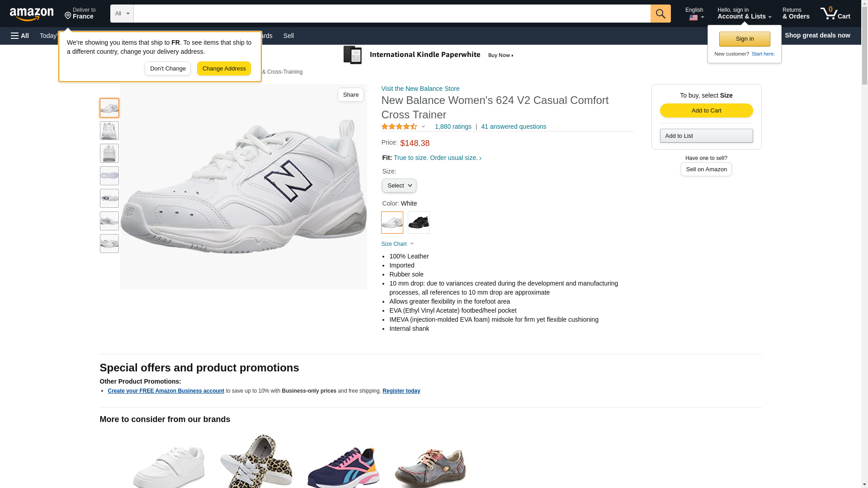Click the Amazon logo
The image size is (868, 488).
tap(32, 14)
